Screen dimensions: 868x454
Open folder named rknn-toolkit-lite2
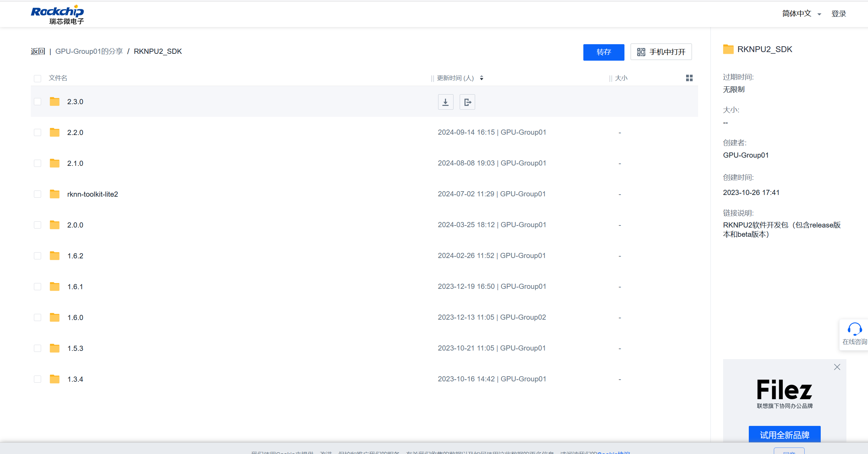pyautogui.click(x=92, y=194)
